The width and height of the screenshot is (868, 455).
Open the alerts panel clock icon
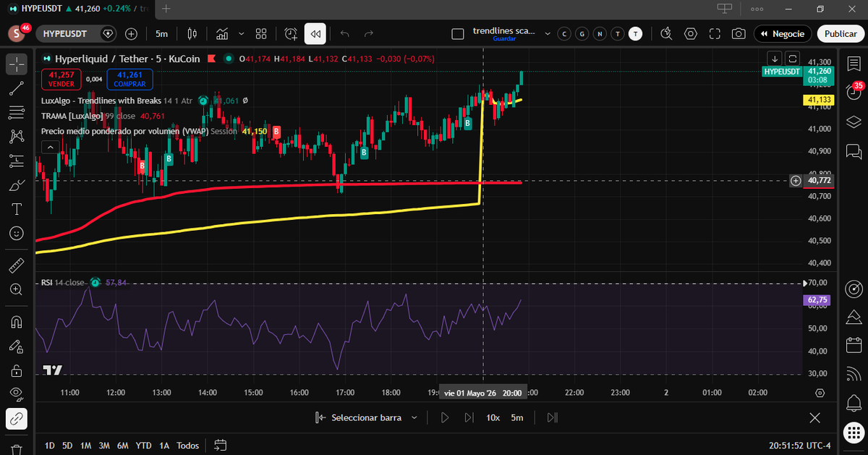pyautogui.click(x=854, y=93)
